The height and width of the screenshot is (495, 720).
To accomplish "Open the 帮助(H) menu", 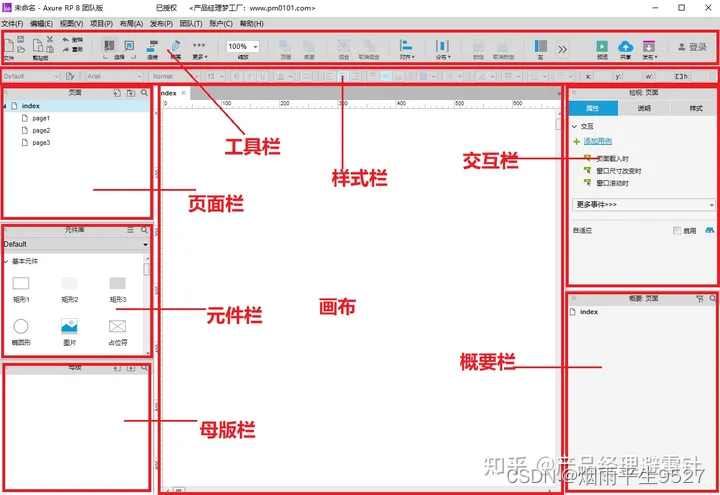I will click(x=252, y=23).
